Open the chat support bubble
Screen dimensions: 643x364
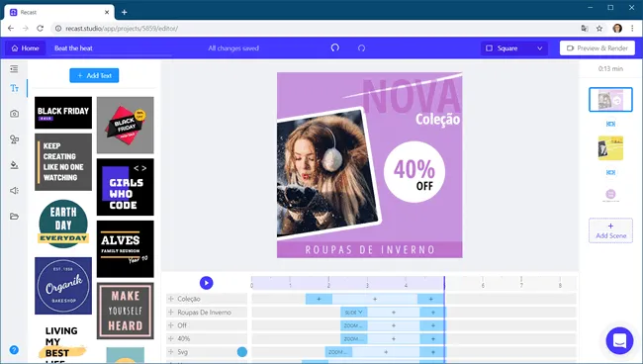619,340
